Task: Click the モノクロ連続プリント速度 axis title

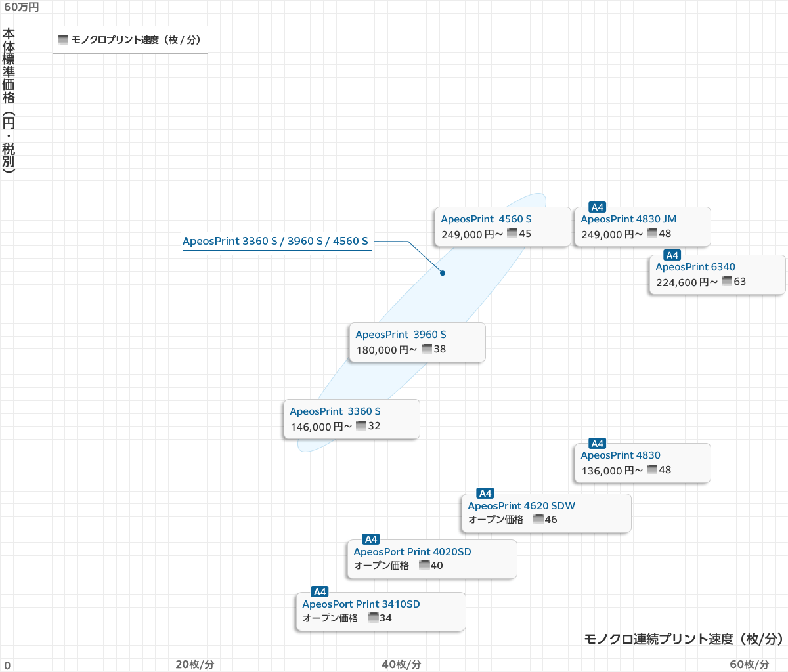Action: click(684, 639)
